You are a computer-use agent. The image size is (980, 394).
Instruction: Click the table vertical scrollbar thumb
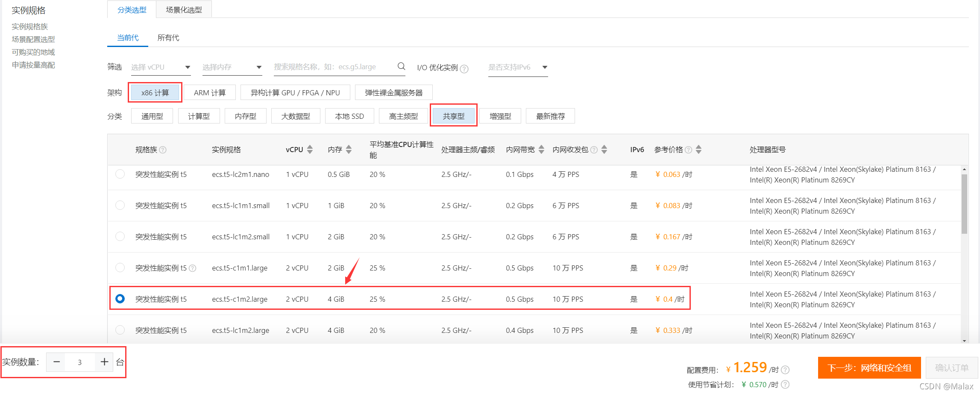964,203
